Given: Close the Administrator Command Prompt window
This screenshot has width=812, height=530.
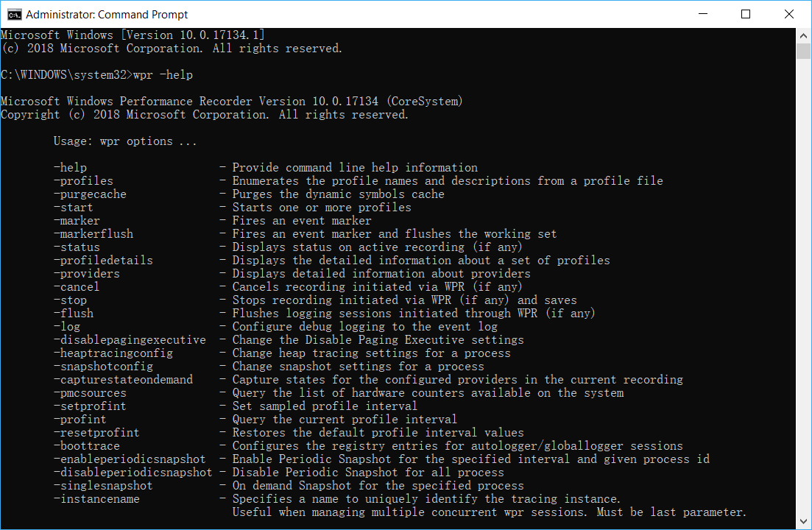Looking at the screenshot, I should coord(788,14).
